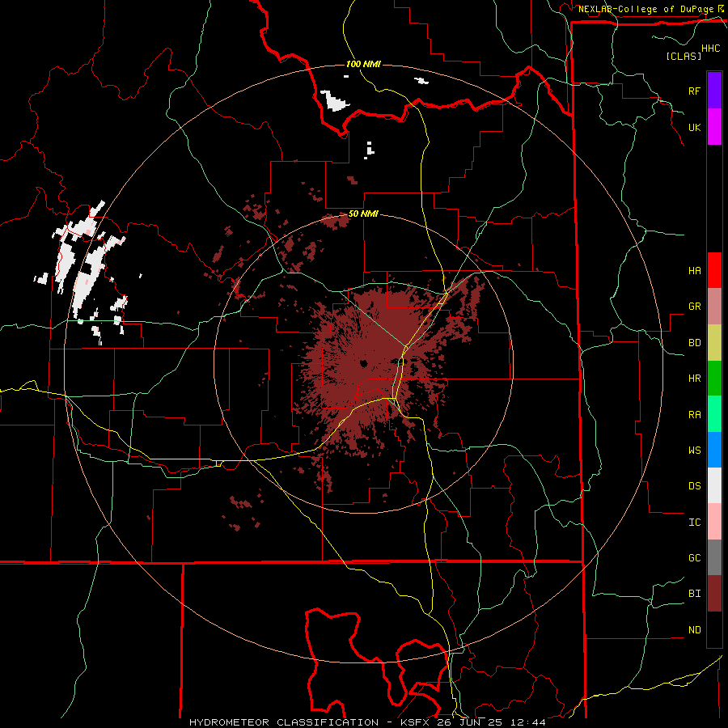Click the UK magenta legend swatch

[714, 127]
